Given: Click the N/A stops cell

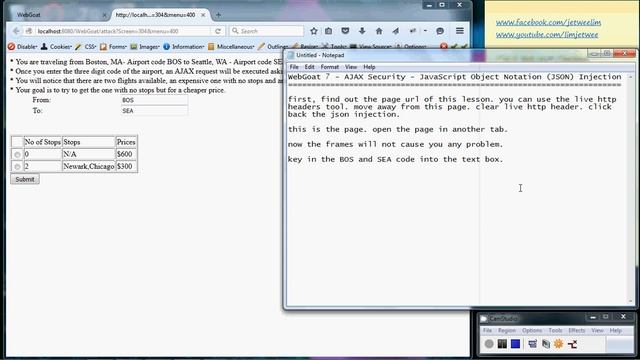Looking at the screenshot, I should [89, 154].
